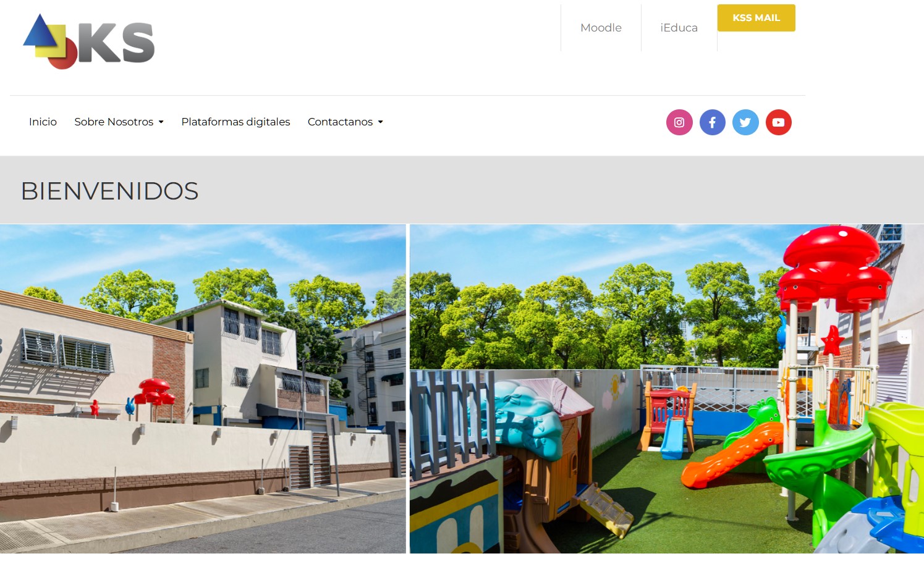
Task: Open the Facebook social icon
Action: 713,122
